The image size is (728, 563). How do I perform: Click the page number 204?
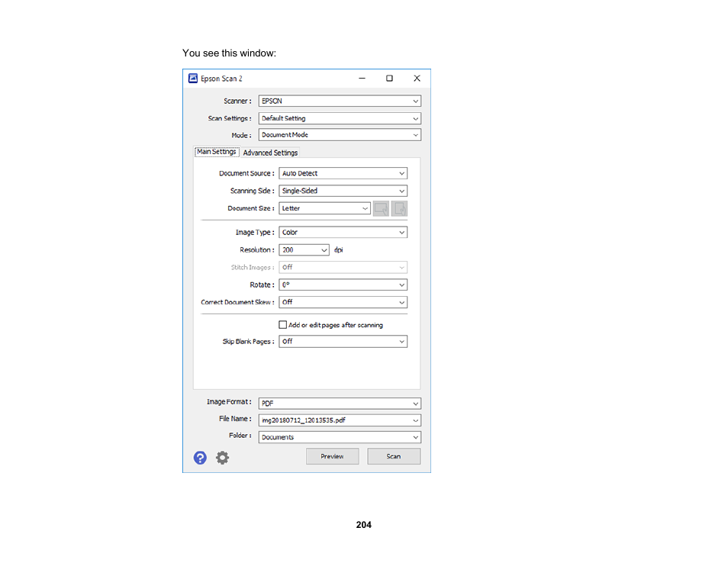[363, 525]
